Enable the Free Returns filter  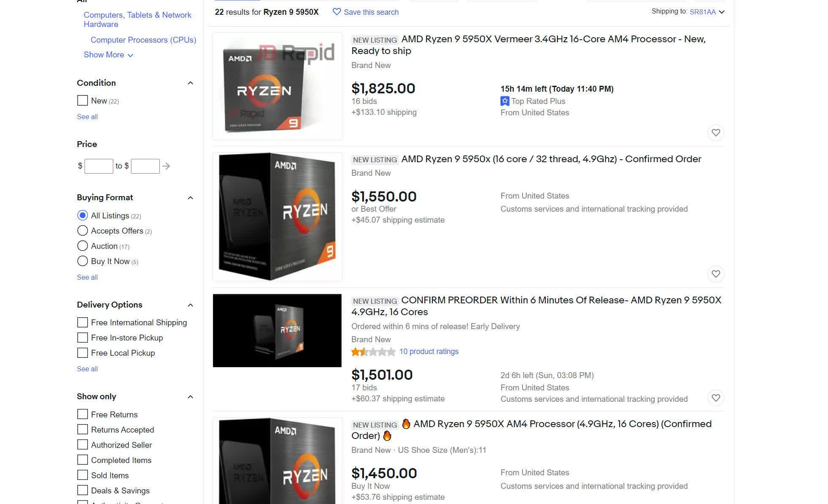click(x=82, y=414)
